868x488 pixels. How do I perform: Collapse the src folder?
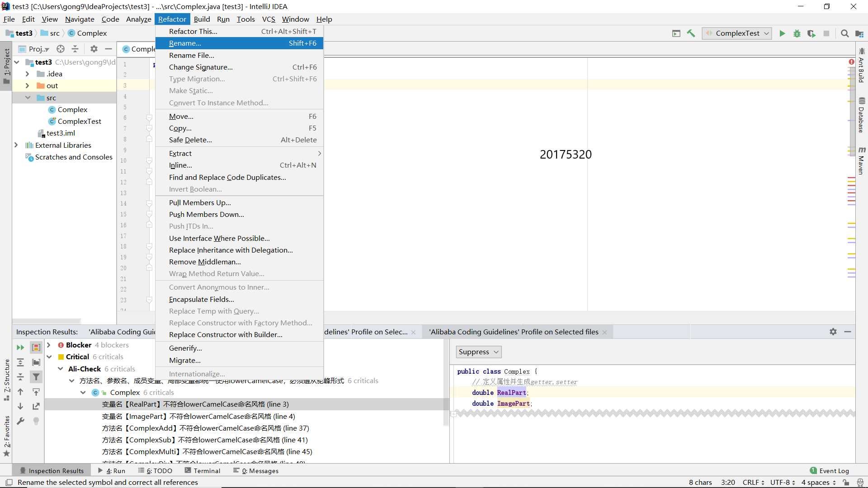pyautogui.click(x=28, y=98)
